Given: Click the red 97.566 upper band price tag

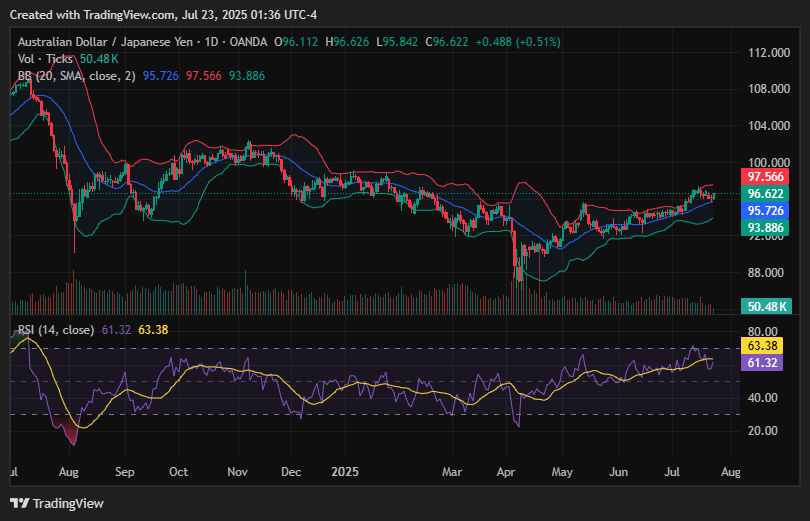Looking at the screenshot, I should click(x=765, y=177).
